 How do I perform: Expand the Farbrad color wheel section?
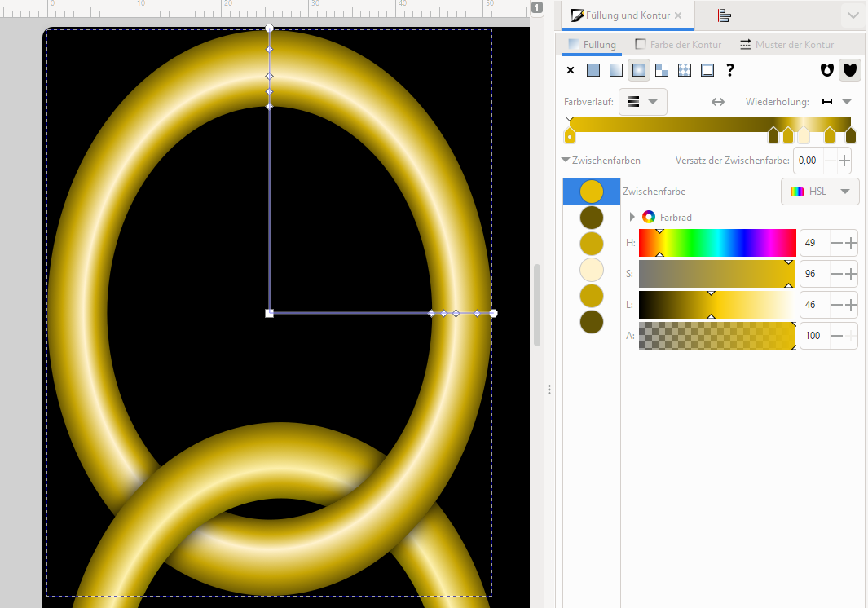632,217
